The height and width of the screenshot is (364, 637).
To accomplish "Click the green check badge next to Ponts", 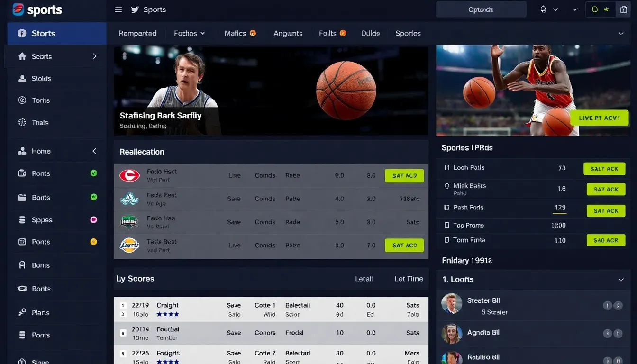I will pyautogui.click(x=94, y=174).
